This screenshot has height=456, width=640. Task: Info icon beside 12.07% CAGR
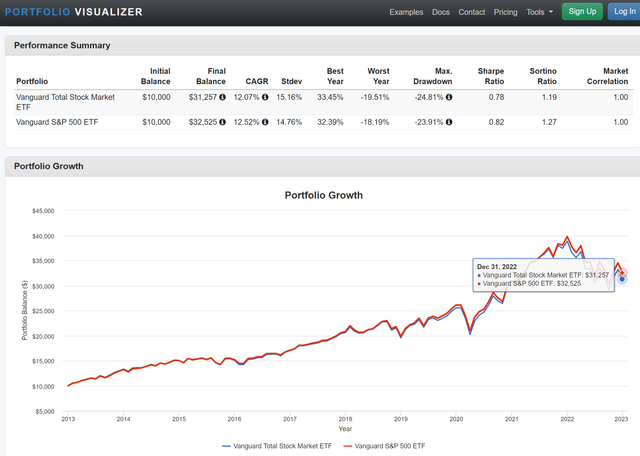(x=265, y=97)
